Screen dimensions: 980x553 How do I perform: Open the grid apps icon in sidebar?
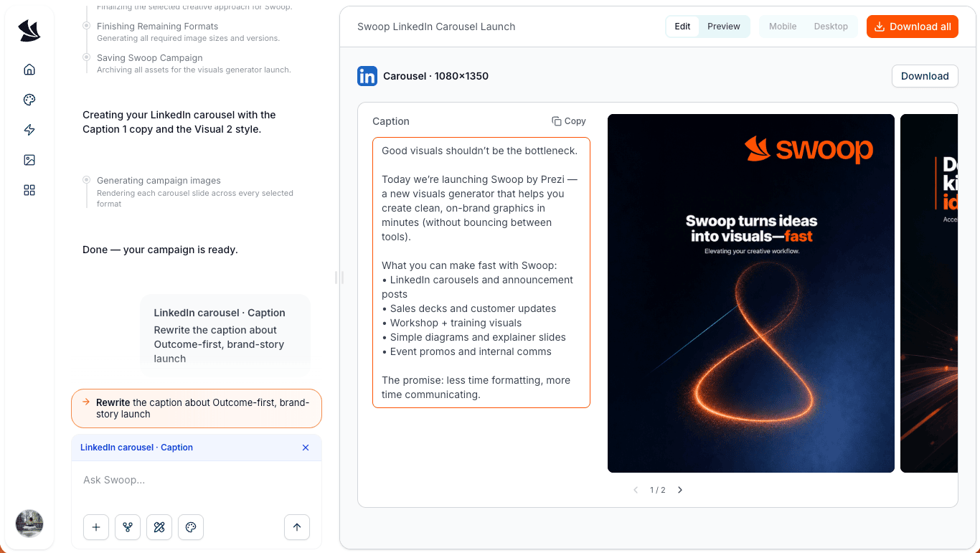coord(29,190)
